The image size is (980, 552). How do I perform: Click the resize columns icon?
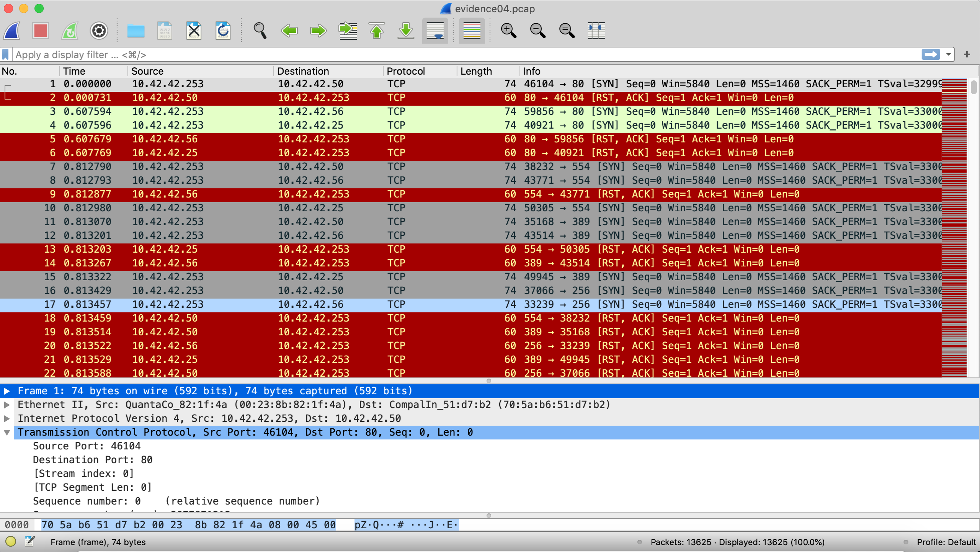coord(596,31)
